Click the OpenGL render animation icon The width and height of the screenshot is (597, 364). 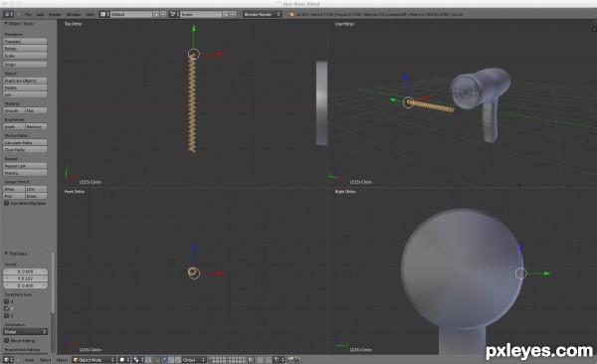pyautogui.click(x=298, y=359)
